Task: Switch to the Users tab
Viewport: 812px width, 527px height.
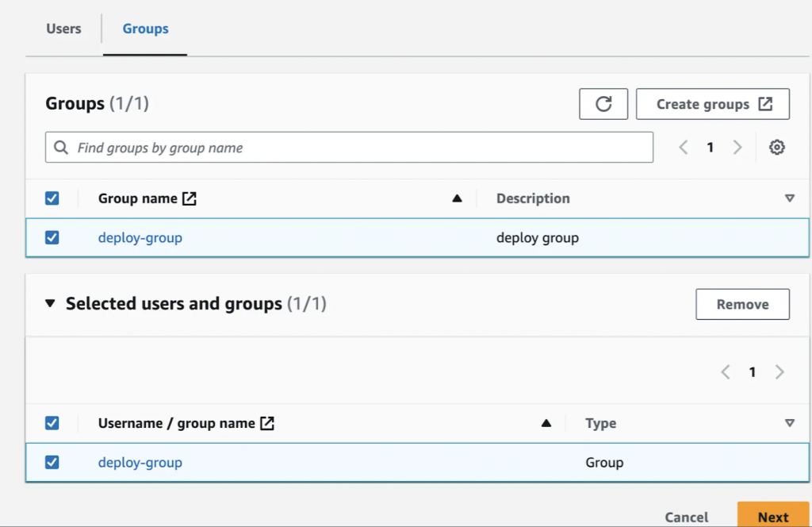Action: pyautogui.click(x=63, y=29)
